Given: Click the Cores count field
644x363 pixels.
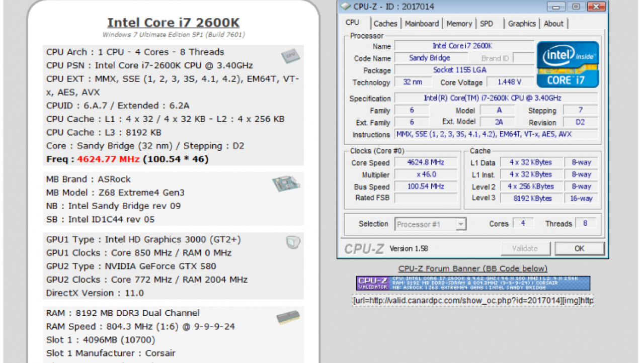Looking at the screenshot, I should [x=523, y=223].
